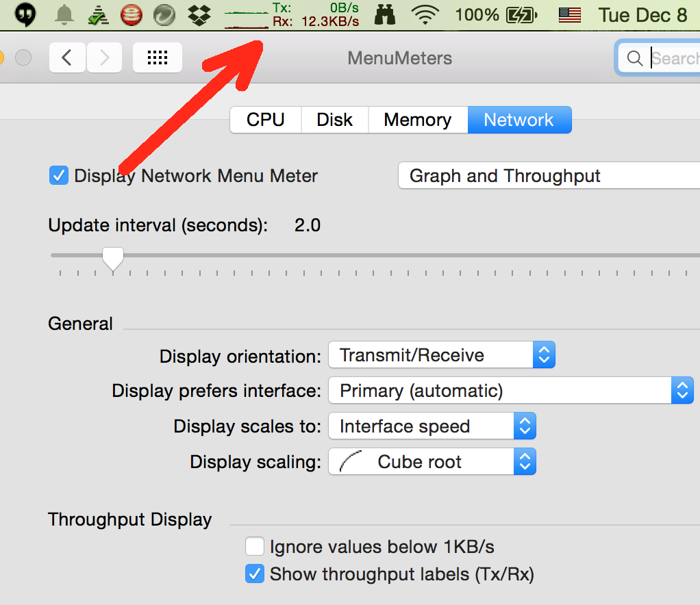Click the Dropbox menu bar icon

(199, 15)
